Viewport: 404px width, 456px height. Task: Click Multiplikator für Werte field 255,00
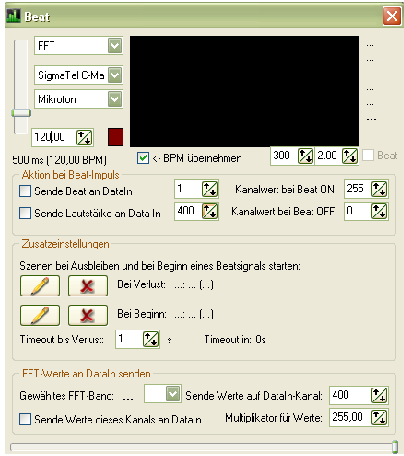click(x=350, y=417)
